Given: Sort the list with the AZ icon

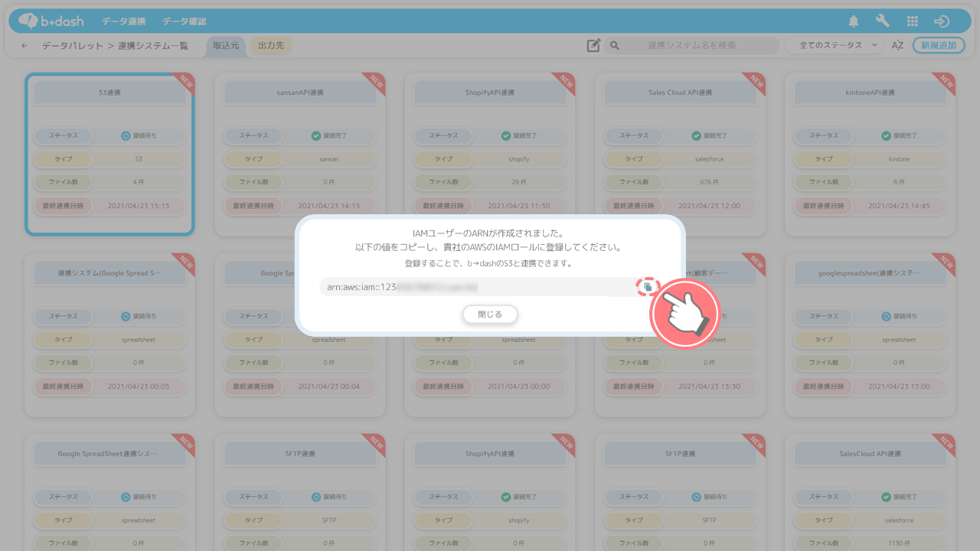Looking at the screenshot, I should point(898,45).
